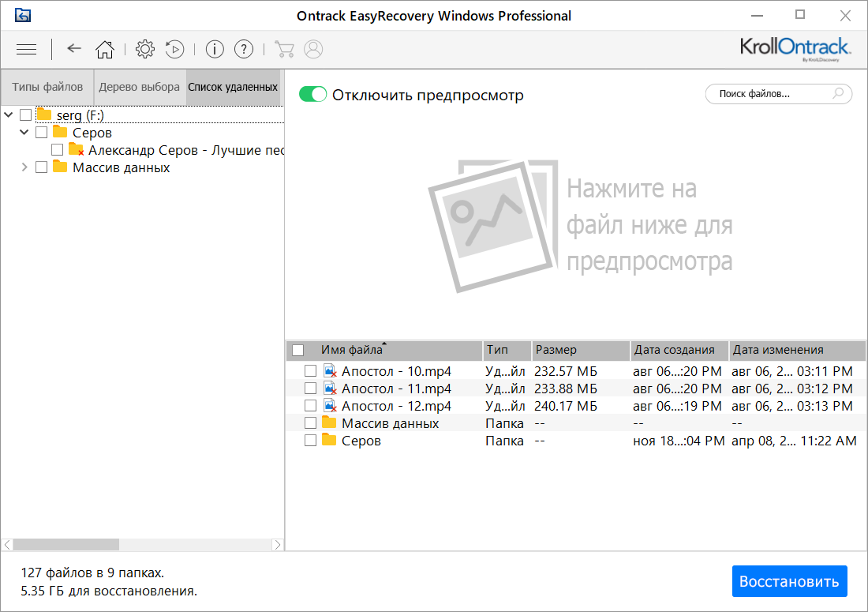Open the help question mark icon

coord(244,49)
